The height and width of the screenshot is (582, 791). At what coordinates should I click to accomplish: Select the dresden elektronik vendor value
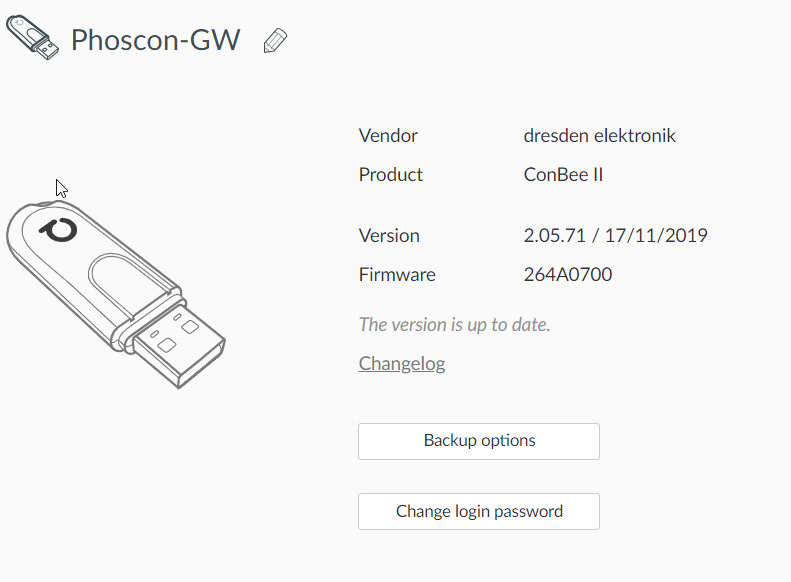pos(600,135)
